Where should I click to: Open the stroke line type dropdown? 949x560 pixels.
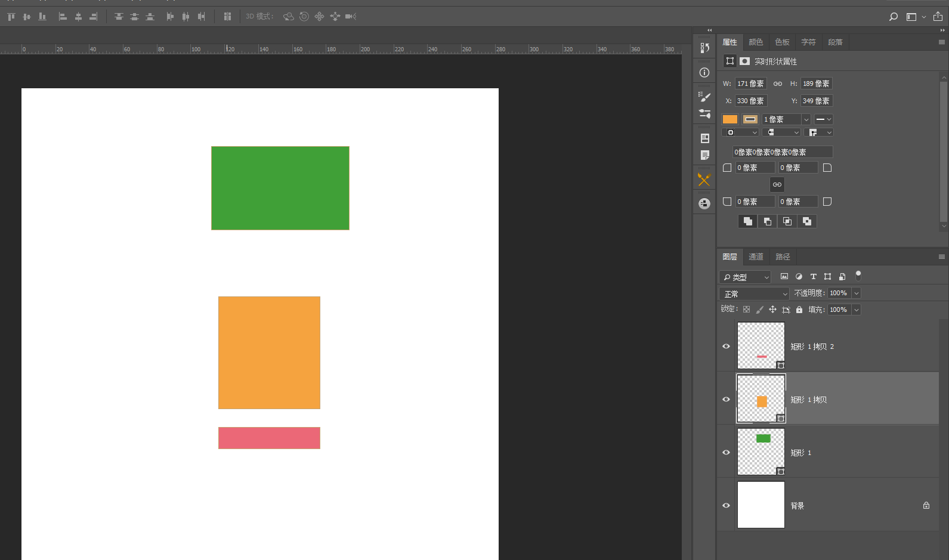coord(823,120)
